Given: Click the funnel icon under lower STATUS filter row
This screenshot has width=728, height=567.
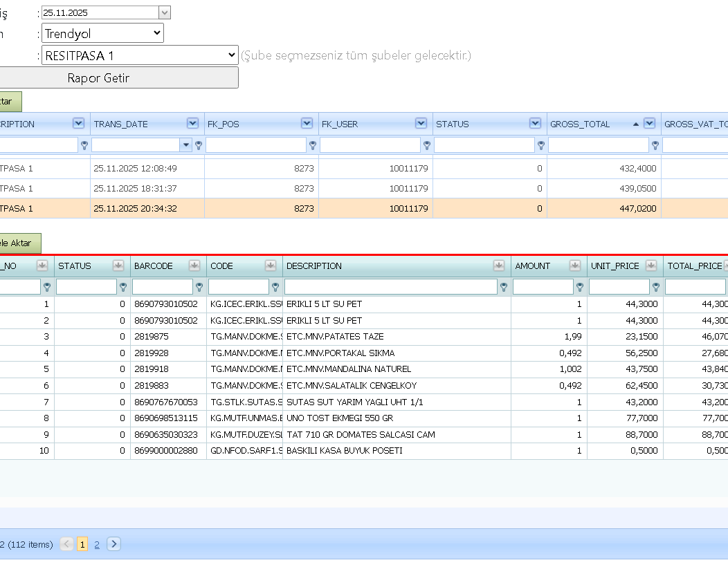Looking at the screenshot, I should click(123, 287).
